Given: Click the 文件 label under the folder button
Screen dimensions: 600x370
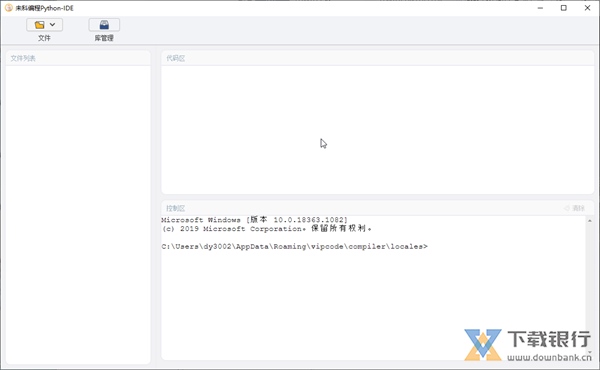Looking at the screenshot, I should (x=44, y=38).
